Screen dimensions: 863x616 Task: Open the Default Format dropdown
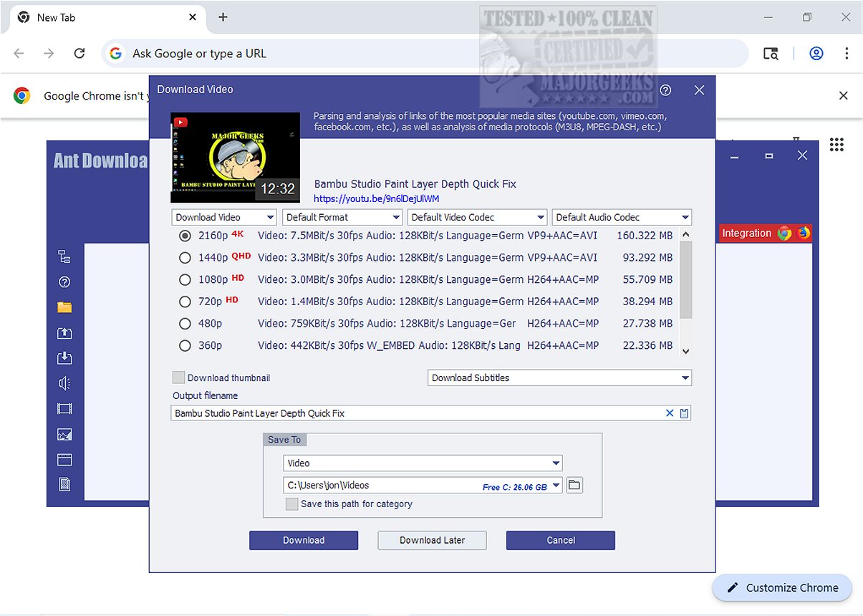(x=343, y=217)
